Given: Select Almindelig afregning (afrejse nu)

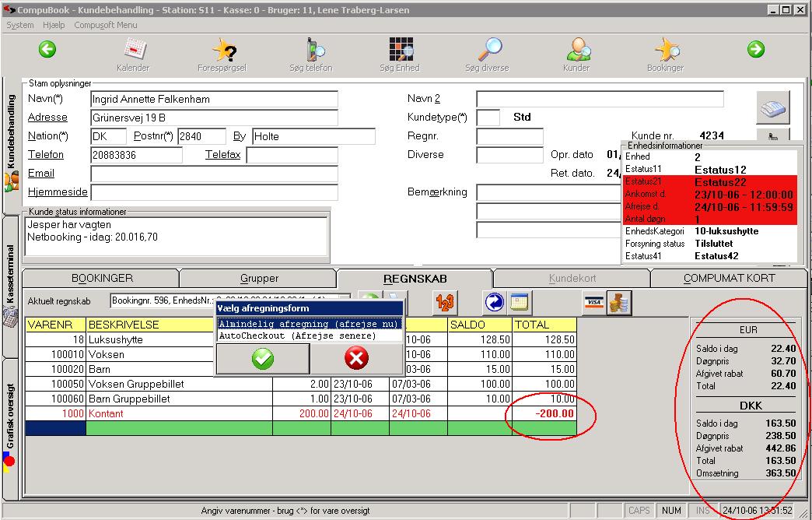Looking at the screenshot, I should coord(309,324).
